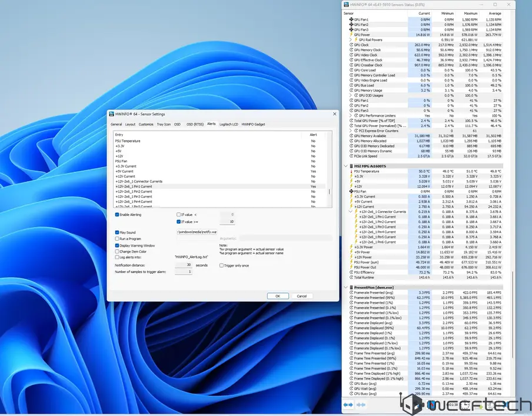Click the clock icon beside GPU Clock

pyautogui.click(x=351, y=45)
